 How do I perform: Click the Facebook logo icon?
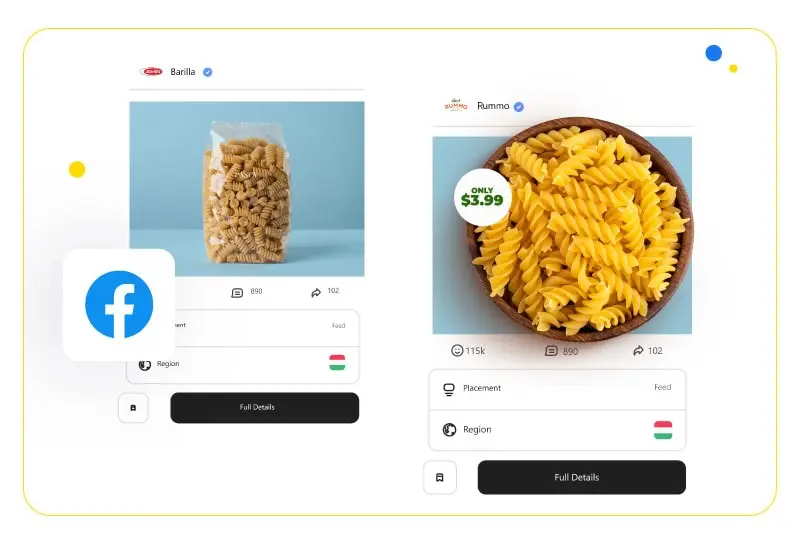tap(119, 304)
